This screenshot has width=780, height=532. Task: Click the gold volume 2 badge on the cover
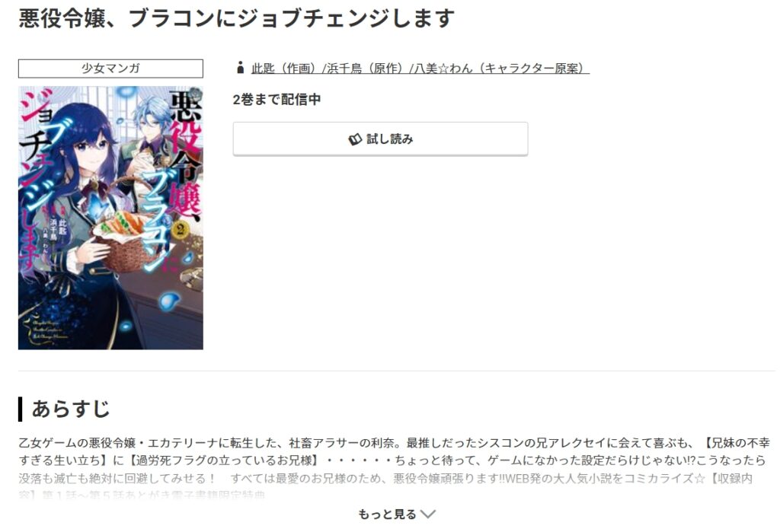point(180,230)
